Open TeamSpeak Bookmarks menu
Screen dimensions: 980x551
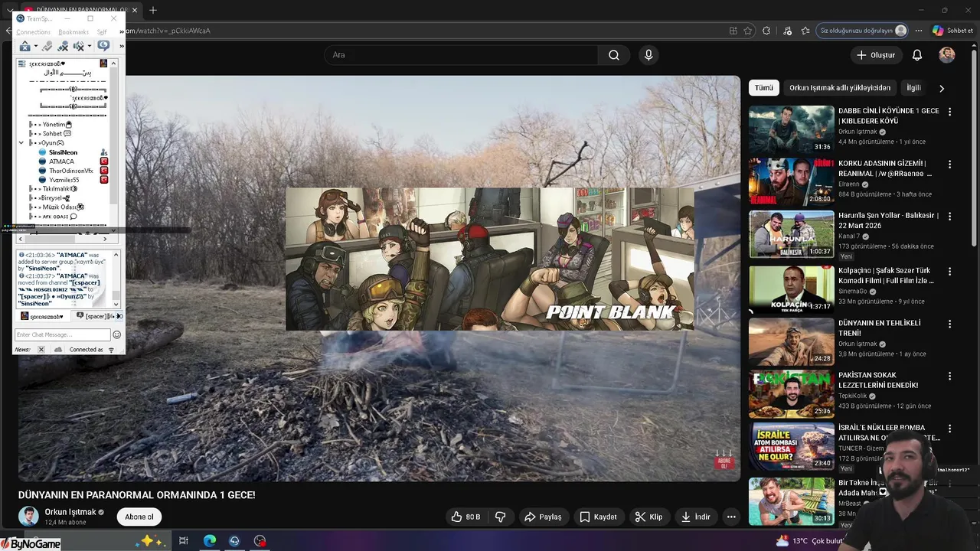73,32
